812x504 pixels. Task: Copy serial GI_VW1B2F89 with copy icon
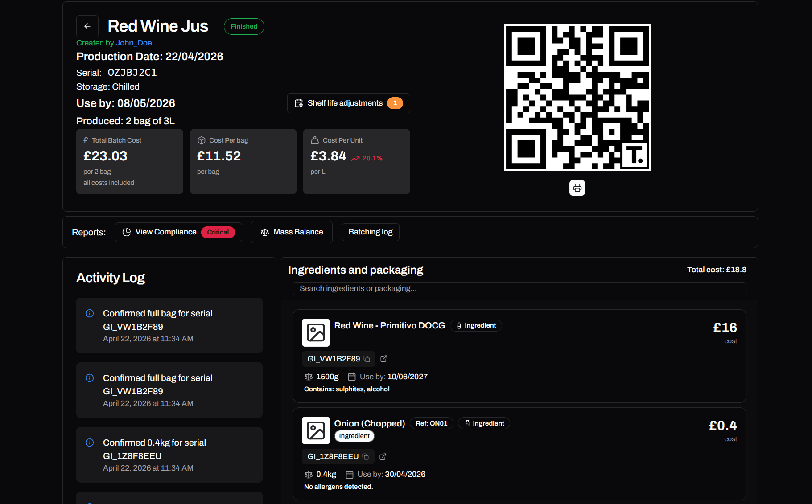click(367, 359)
